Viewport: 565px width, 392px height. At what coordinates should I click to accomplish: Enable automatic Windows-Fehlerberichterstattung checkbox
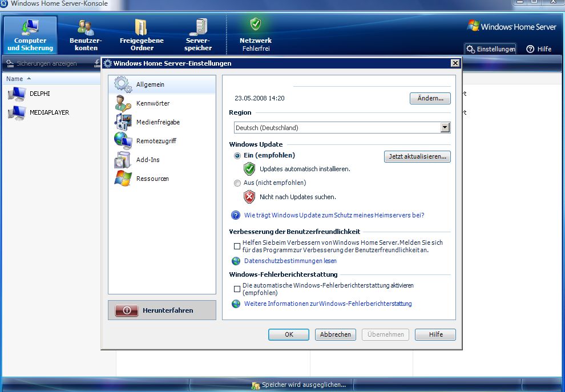[x=237, y=289]
